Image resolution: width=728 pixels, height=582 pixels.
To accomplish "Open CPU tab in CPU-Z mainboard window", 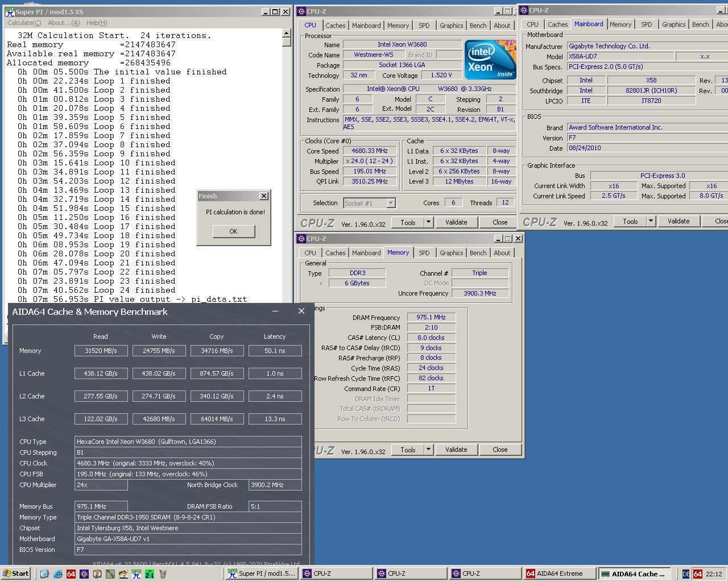I will coord(532,24).
